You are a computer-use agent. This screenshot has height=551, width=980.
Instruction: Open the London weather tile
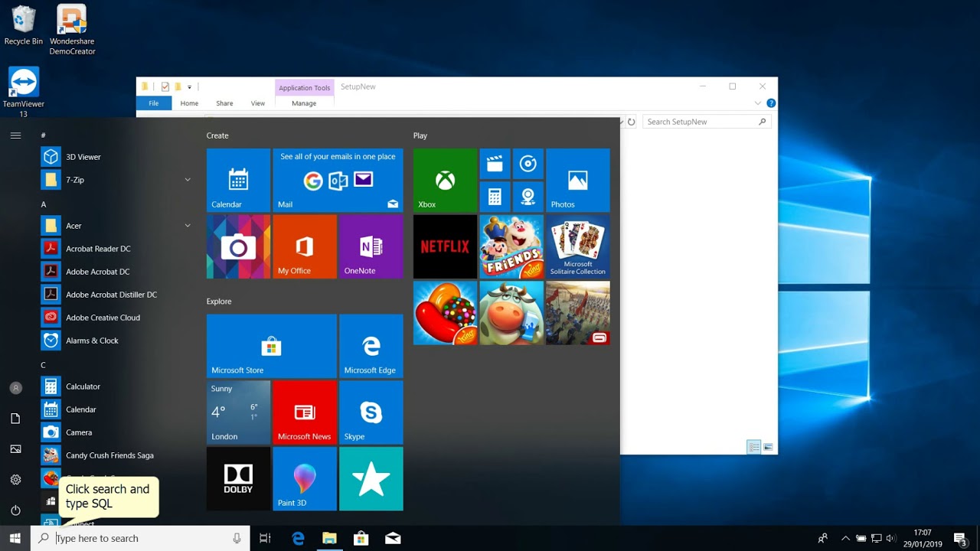click(238, 412)
